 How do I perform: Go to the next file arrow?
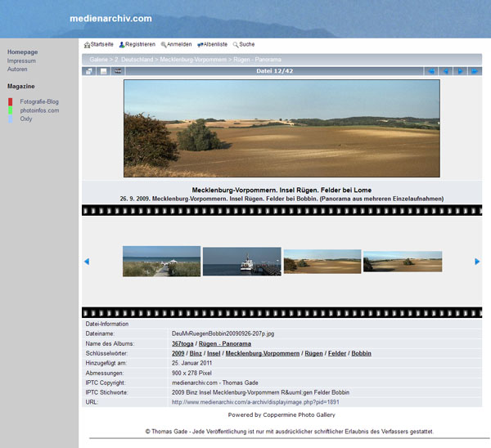pyautogui.click(x=461, y=71)
